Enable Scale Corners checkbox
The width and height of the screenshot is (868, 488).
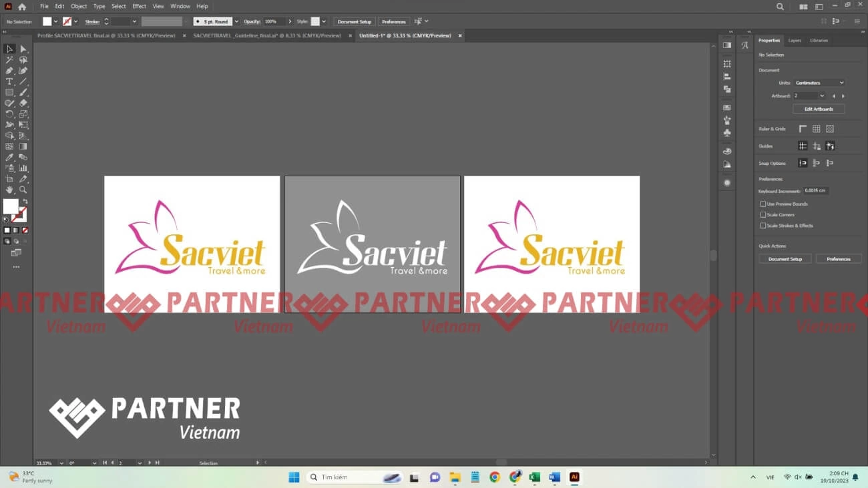point(763,215)
